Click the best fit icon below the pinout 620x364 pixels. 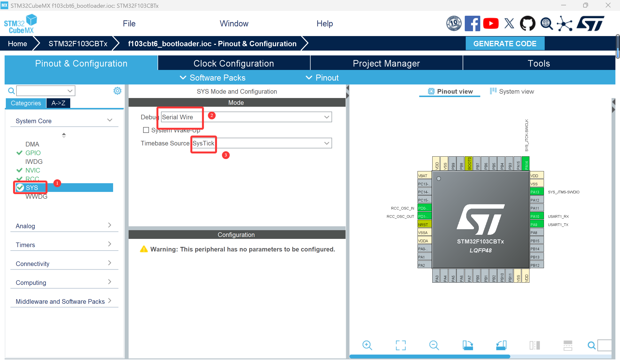click(400, 345)
